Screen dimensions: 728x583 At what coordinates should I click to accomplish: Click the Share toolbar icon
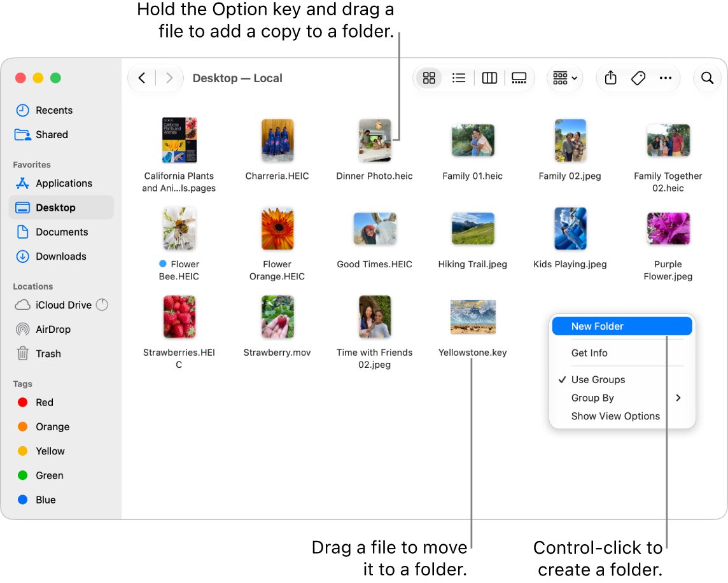(x=610, y=78)
